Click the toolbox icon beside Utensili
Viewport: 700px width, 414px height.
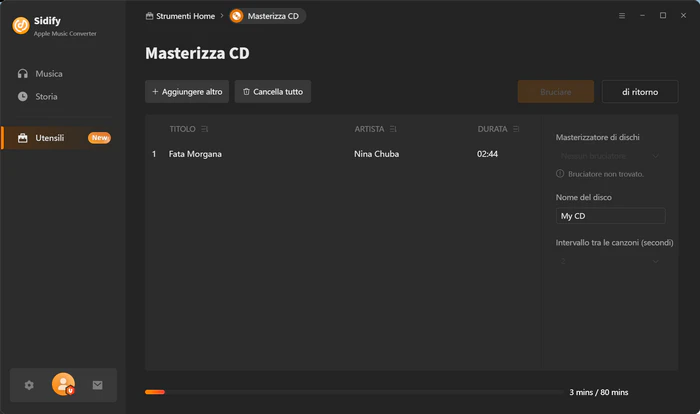pos(23,138)
